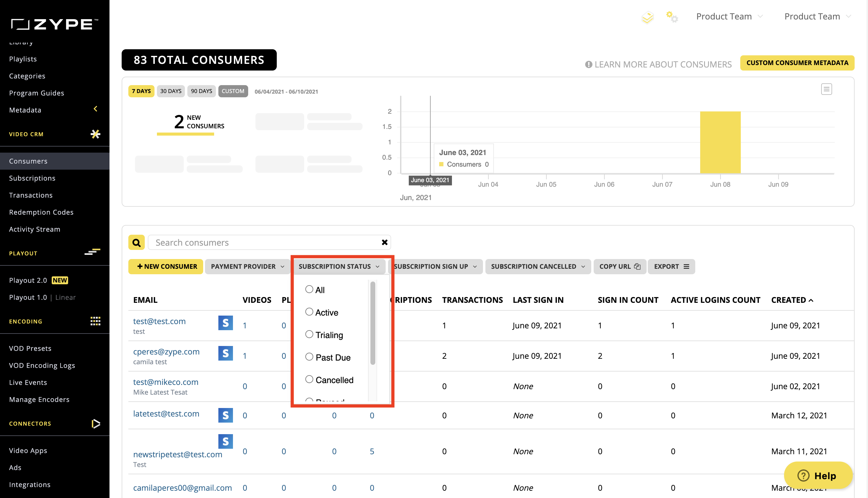Open the yellow stacked layers icon in the header
This screenshot has height=498, width=868.
point(647,17)
